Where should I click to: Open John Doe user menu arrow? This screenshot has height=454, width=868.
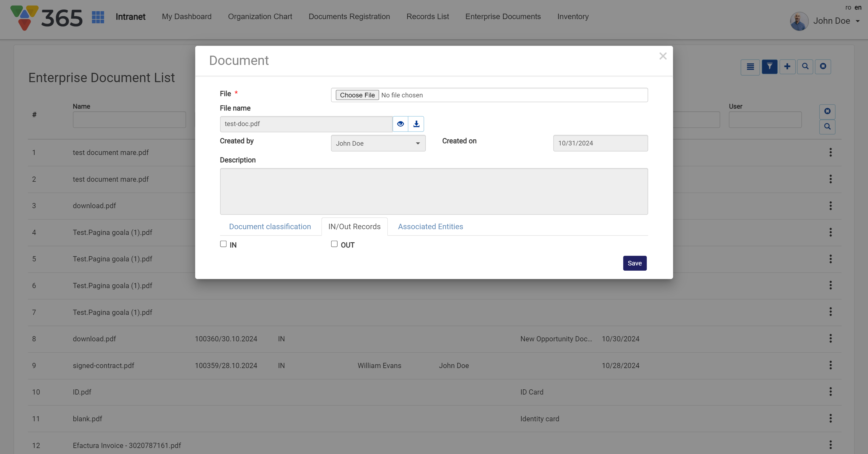[x=858, y=21]
